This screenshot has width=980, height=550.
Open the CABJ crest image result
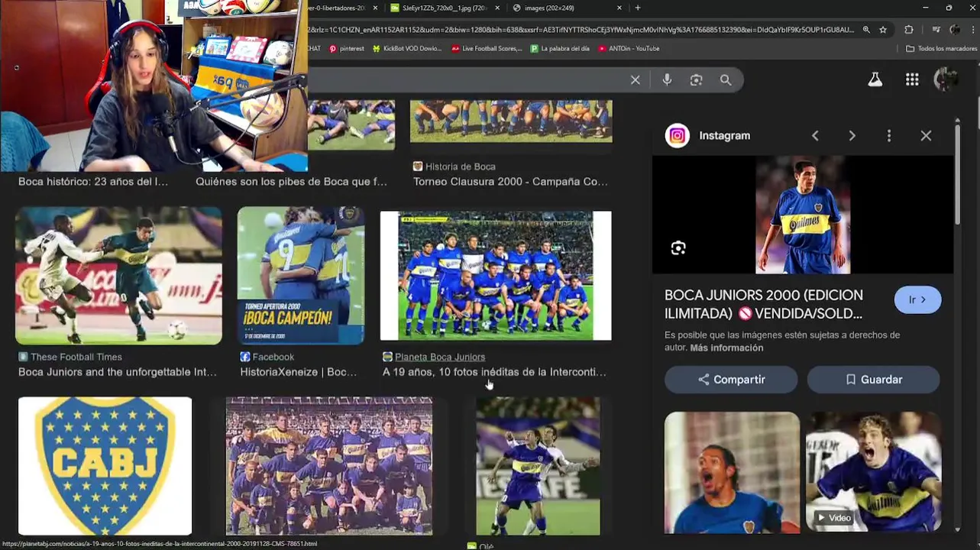coord(105,466)
